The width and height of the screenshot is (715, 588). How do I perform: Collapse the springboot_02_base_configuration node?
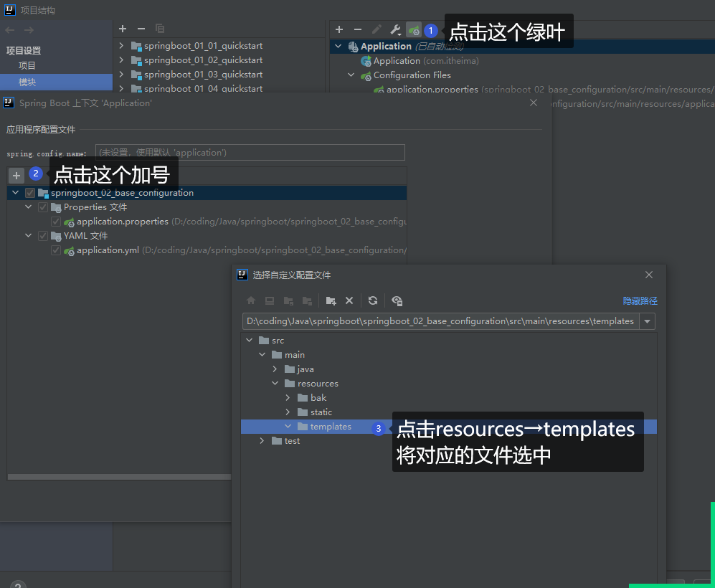point(16,193)
